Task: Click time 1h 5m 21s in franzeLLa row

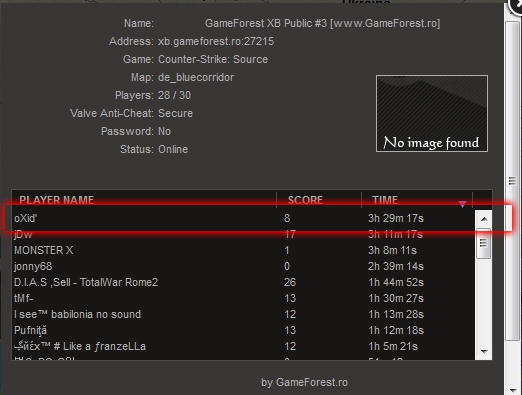Action: click(x=393, y=346)
